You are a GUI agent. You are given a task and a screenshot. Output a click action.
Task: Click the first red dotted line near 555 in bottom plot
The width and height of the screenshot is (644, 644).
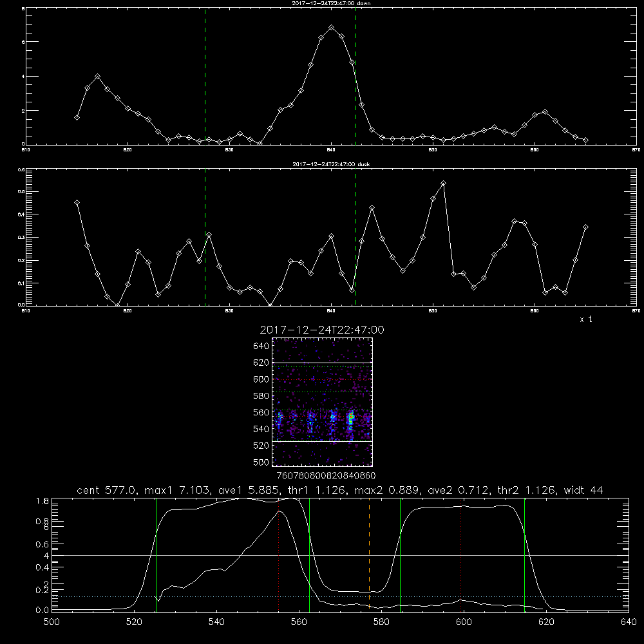279,554
